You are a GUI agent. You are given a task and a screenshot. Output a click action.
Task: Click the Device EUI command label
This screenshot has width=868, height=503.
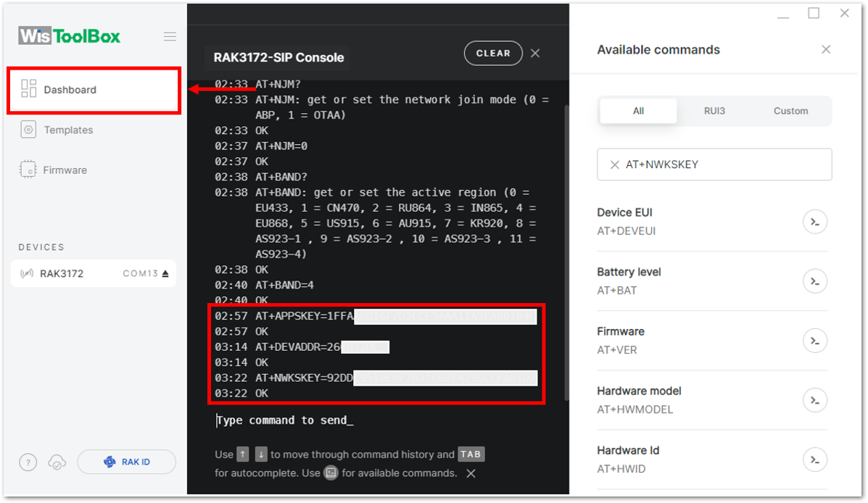coord(624,212)
